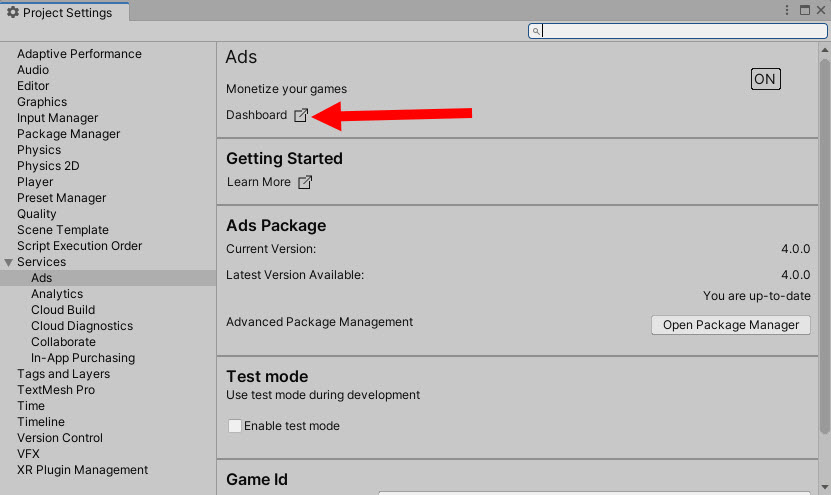831x495 pixels.
Task: Select Package Manager in sidebar
Action: pos(68,134)
